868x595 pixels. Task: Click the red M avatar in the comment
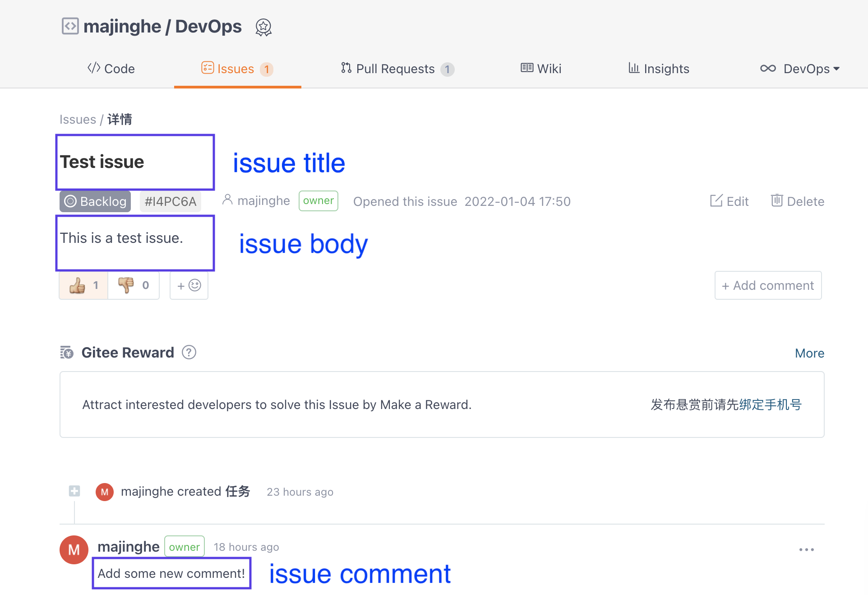pyautogui.click(x=74, y=549)
